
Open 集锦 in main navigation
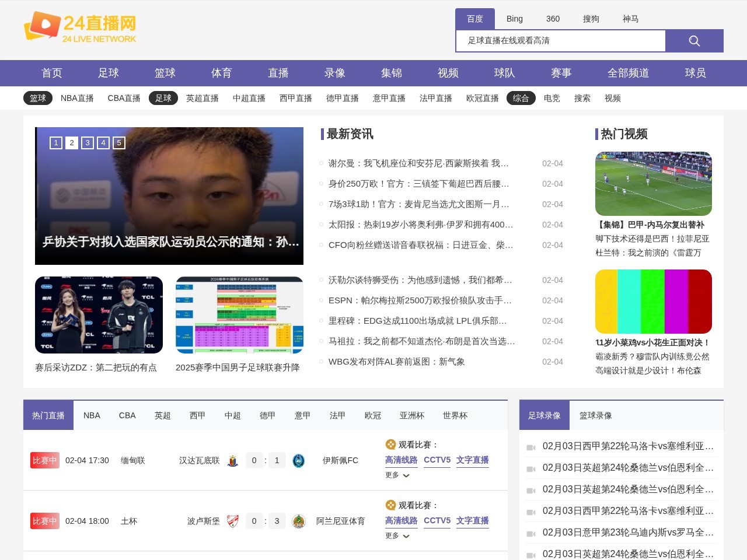(392, 73)
